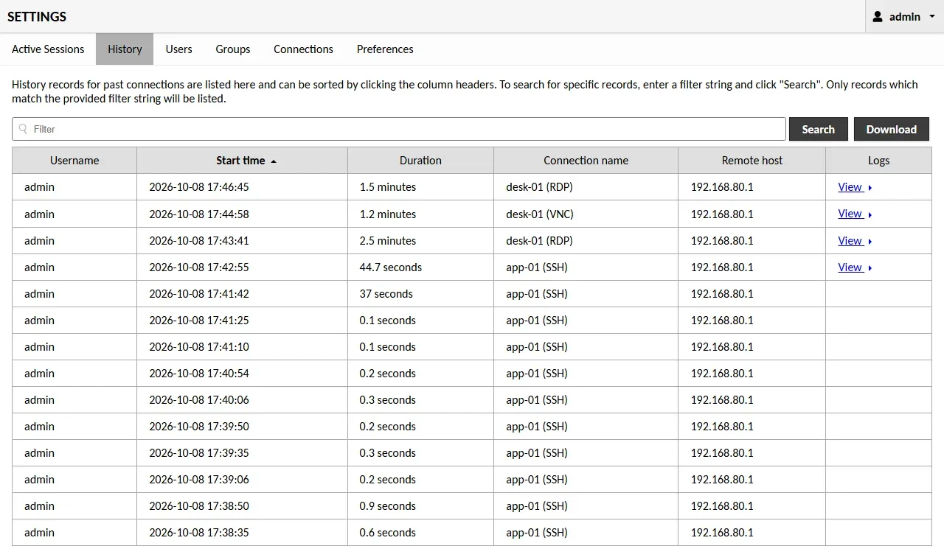Focus the Filter input field
Image resolution: width=944 pixels, height=560 pixels.
coord(399,129)
